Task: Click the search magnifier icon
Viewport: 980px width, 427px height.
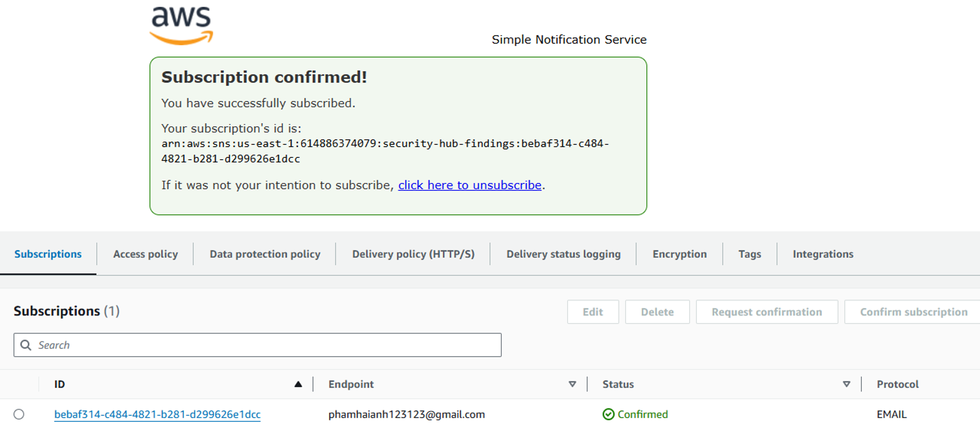Action: pos(26,345)
